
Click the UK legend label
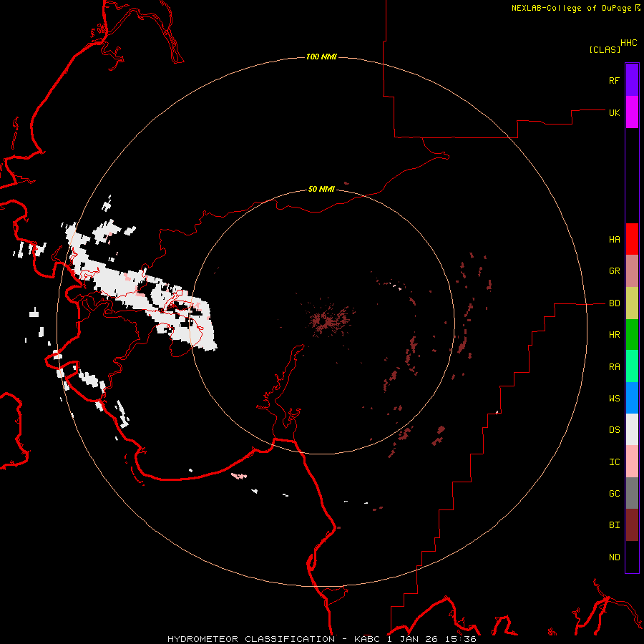[x=614, y=112]
